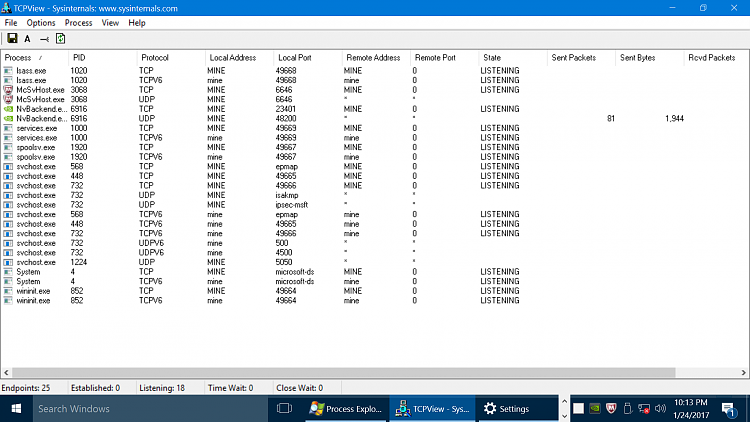Sort by the Rcvd Packets column header

(717, 58)
